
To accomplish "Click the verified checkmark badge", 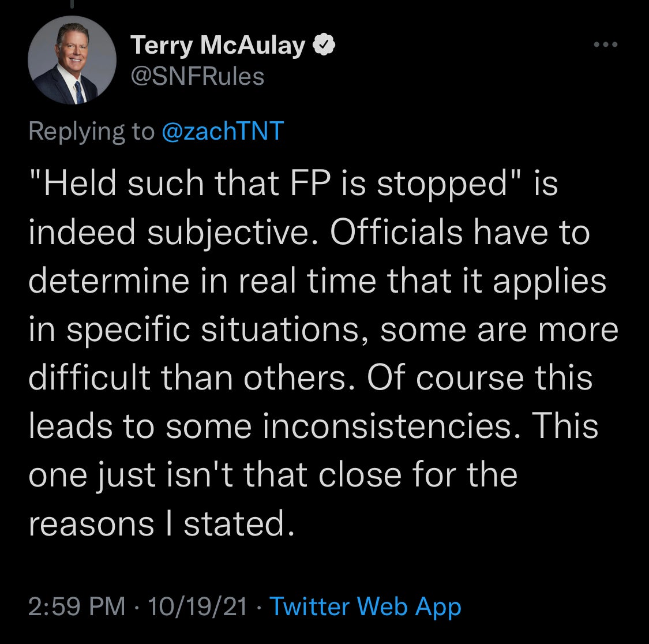I will 324,45.
